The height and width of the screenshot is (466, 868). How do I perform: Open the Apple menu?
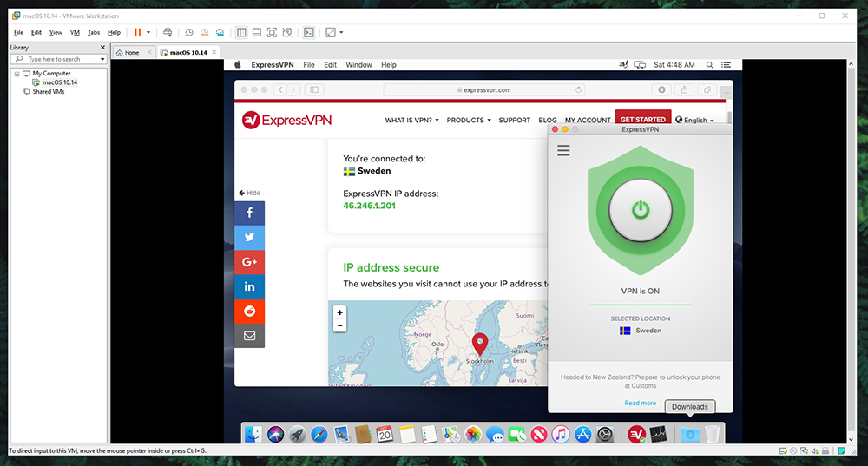pos(238,65)
